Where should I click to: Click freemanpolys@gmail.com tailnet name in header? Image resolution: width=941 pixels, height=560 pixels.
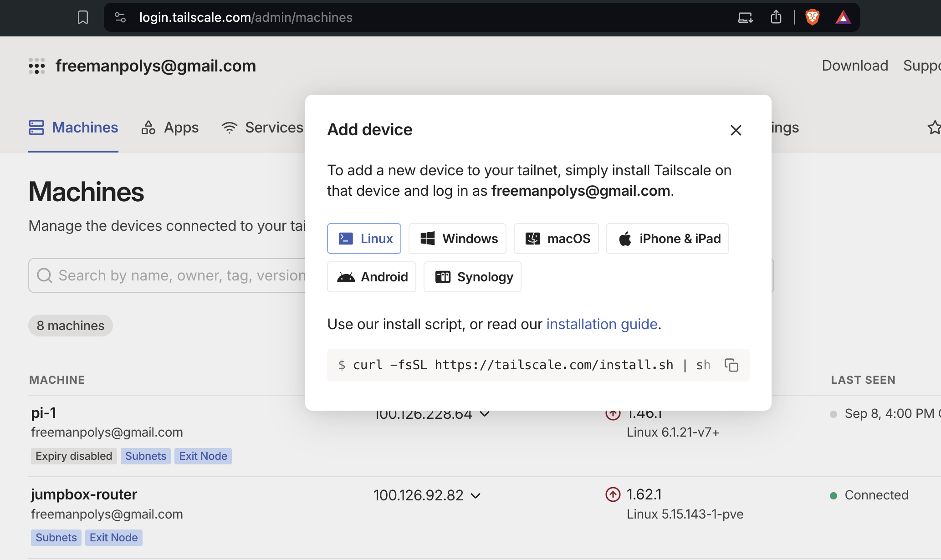coord(156,66)
